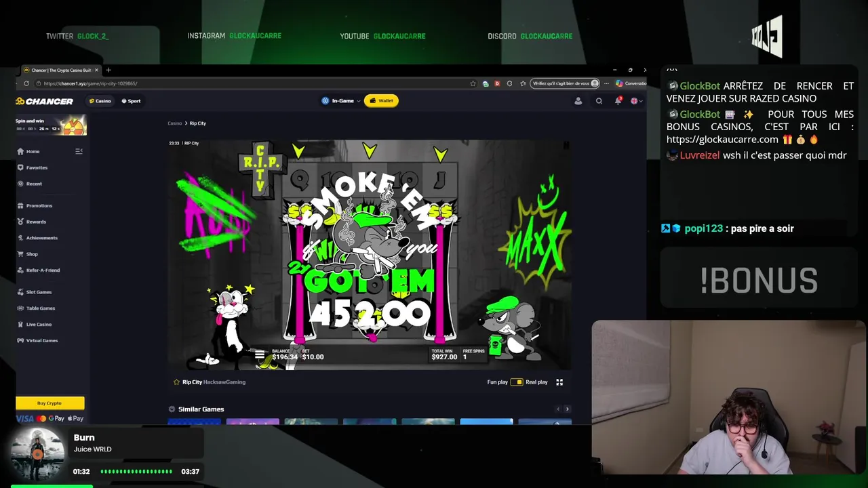Switch to the Casino section tab
This screenshot has height=488, width=868.
pos(100,101)
